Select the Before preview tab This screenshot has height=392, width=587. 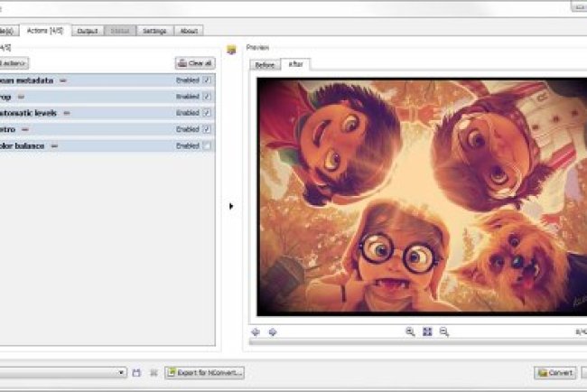[x=265, y=65]
